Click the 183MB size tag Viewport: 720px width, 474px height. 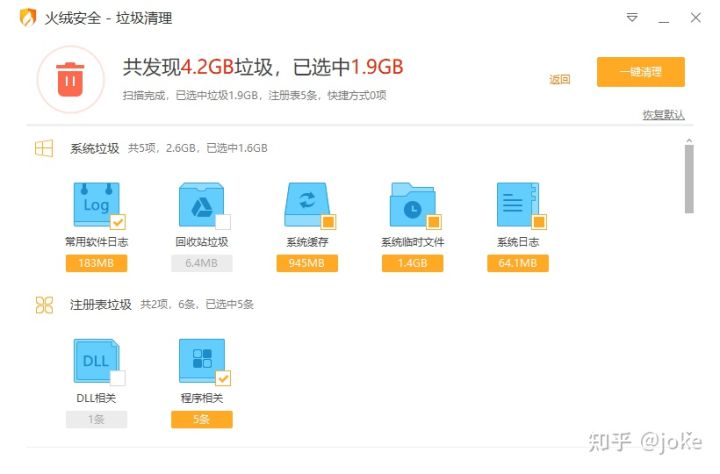(96, 263)
